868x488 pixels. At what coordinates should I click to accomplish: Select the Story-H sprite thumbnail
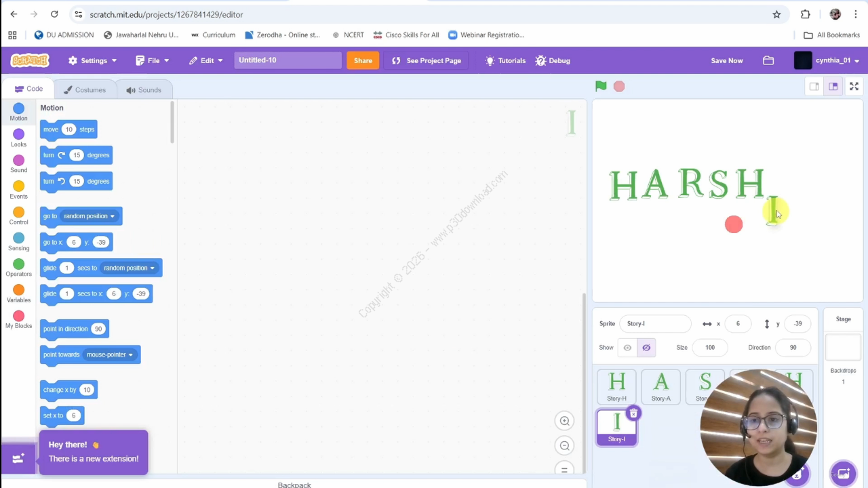tap(616, 386)
